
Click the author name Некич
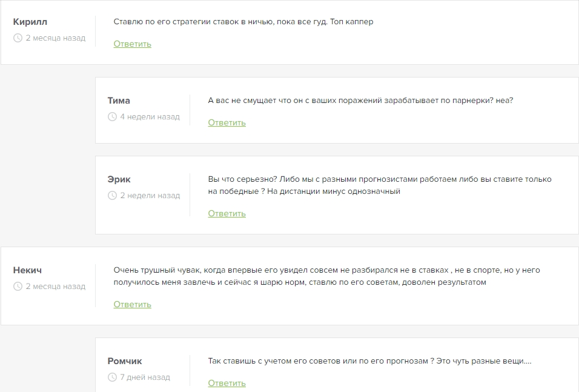click(x=27, y=270)
